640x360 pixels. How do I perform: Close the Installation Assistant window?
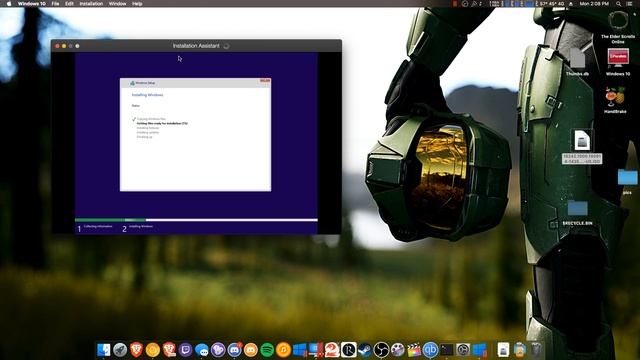pyautogui.click(x=58, y=46)
